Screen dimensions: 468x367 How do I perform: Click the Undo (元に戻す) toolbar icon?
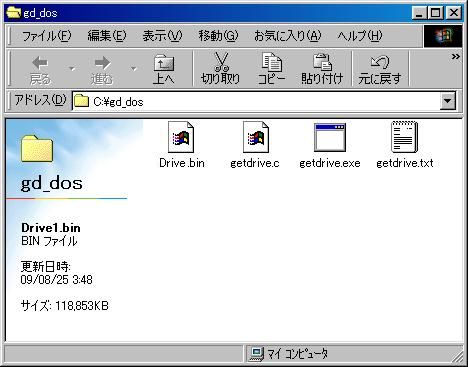coord(380,62)
